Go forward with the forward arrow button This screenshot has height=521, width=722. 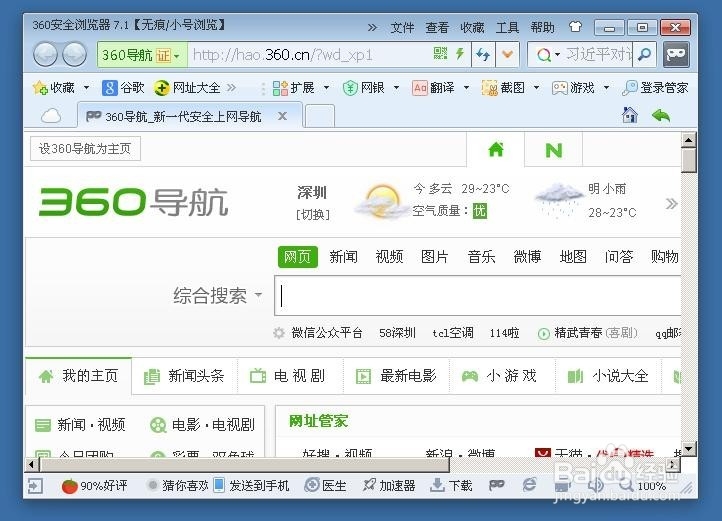74,54
